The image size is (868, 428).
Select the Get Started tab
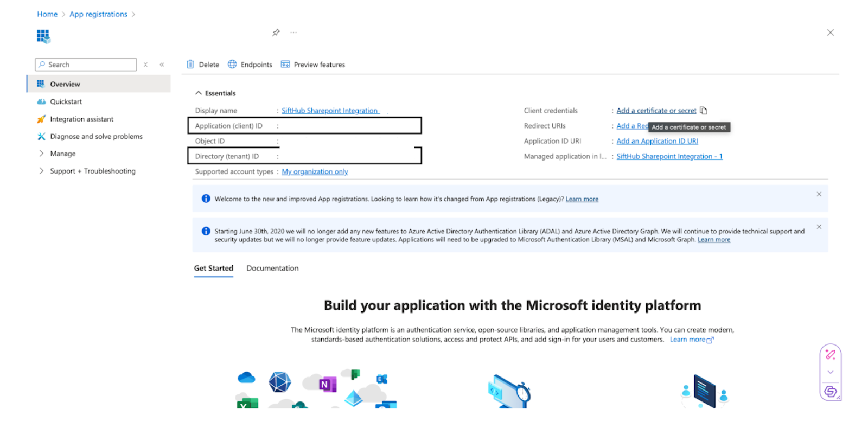[213, 268]
